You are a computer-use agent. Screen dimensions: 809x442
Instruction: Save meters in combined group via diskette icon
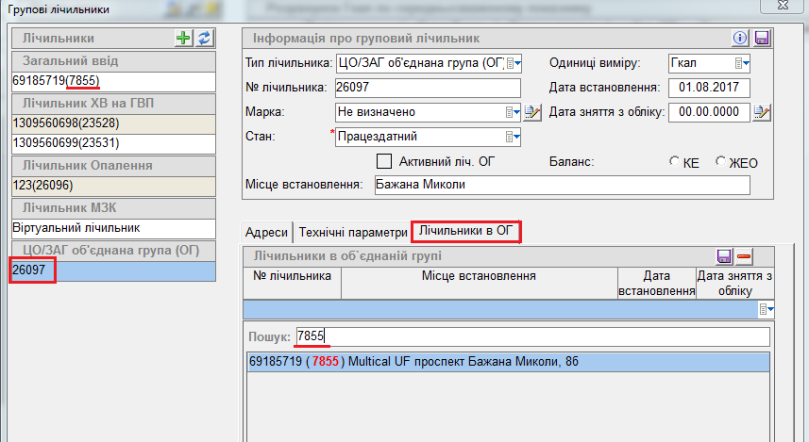coord(726,257)
